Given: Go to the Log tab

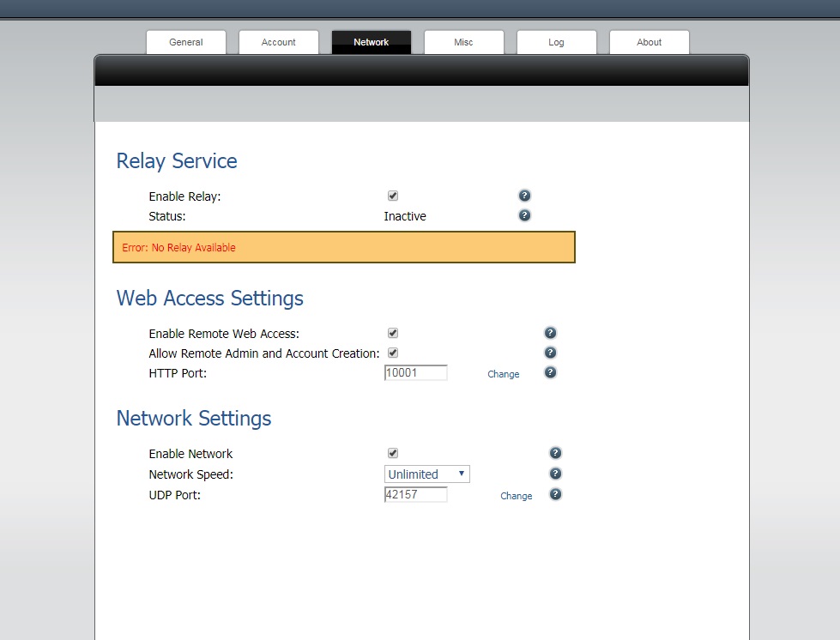Looking at the screenshot, I should click(556, 42).
